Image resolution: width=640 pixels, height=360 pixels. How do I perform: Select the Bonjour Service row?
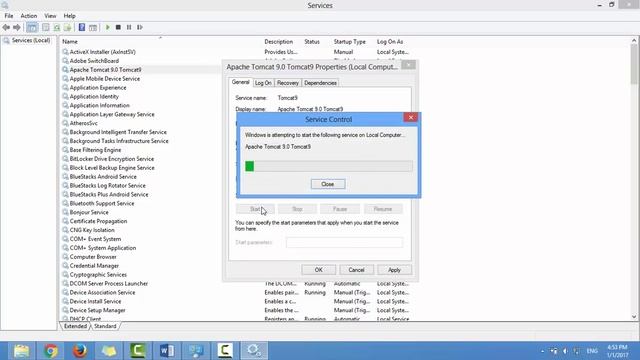pyautogui.click(x=89, y=212)
